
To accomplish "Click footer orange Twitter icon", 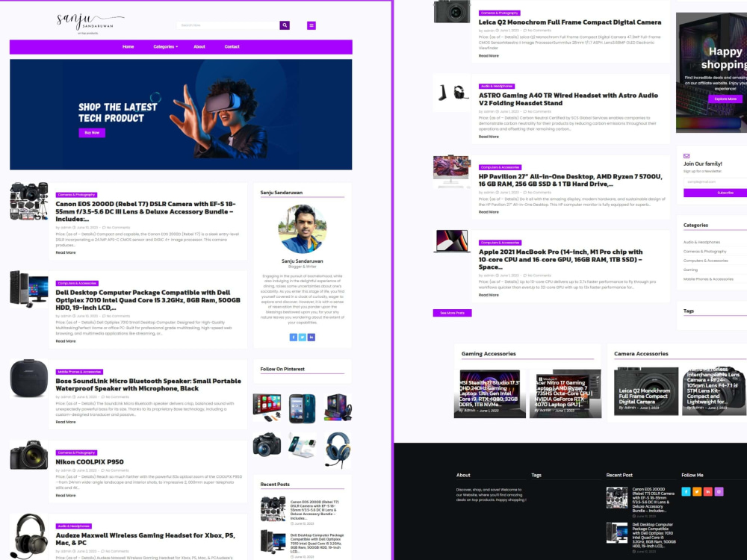I will point(697,491).
